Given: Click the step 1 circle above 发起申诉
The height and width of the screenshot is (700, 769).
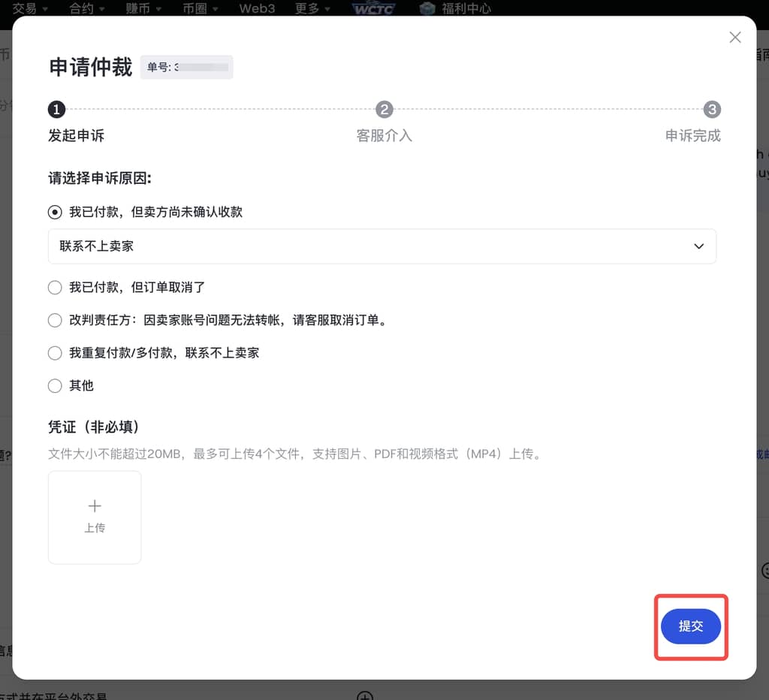Looking at the screenshot, I should (56, 110).
